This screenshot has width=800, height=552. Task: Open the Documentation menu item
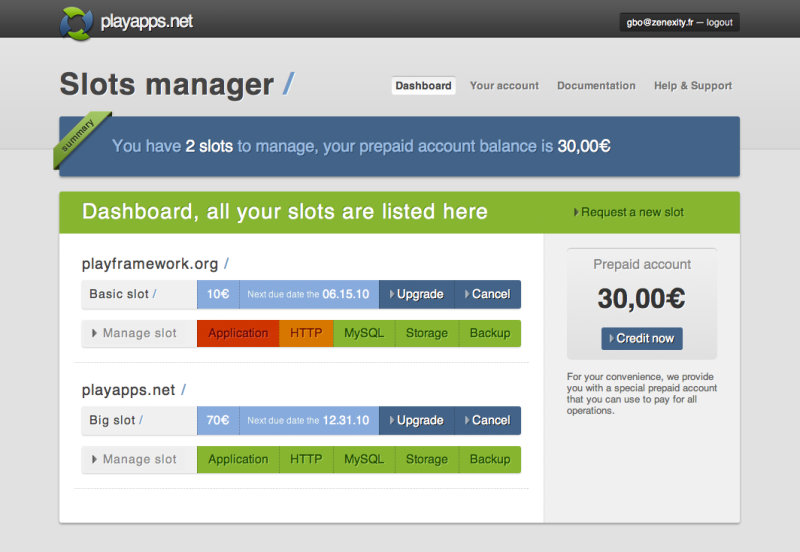pyautogui.click(x=596, y=86)
